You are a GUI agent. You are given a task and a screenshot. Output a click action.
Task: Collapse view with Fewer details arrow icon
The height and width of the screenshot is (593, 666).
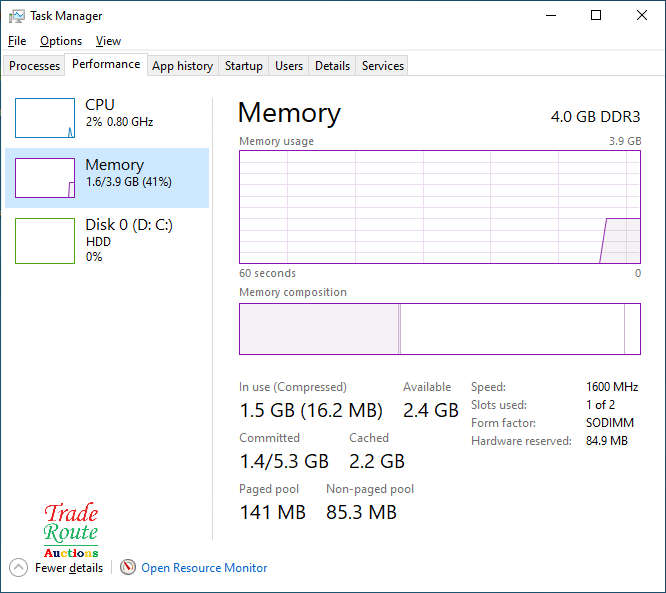coord(18,568)
